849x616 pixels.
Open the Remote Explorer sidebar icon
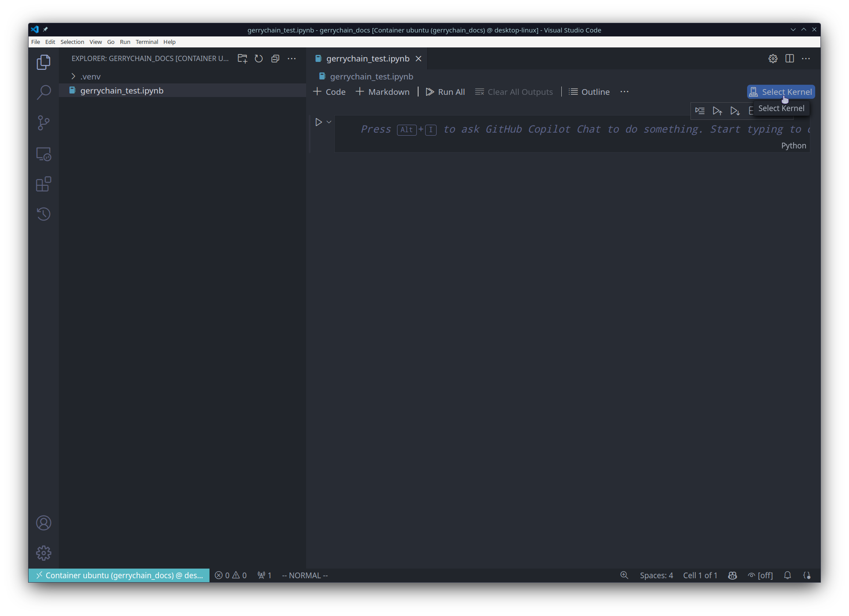pos(43,154)
